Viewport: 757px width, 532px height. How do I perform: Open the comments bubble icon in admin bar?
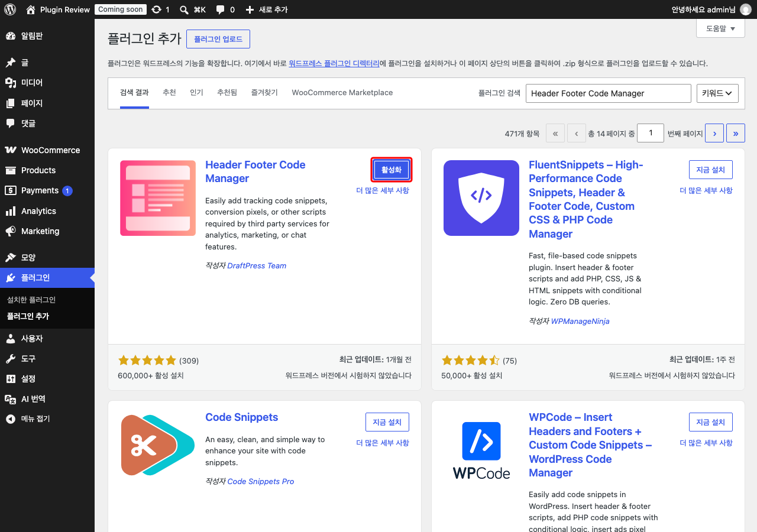tap(220, 9)
